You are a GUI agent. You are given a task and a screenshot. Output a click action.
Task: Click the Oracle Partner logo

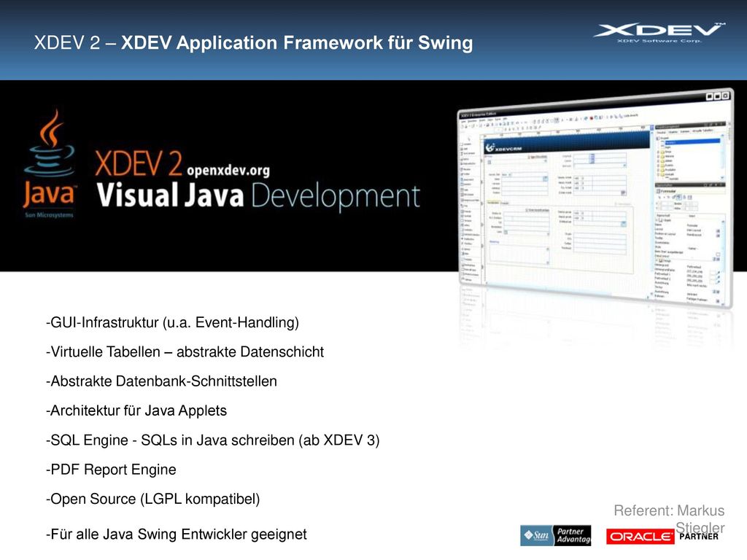[x=662, y=537]
